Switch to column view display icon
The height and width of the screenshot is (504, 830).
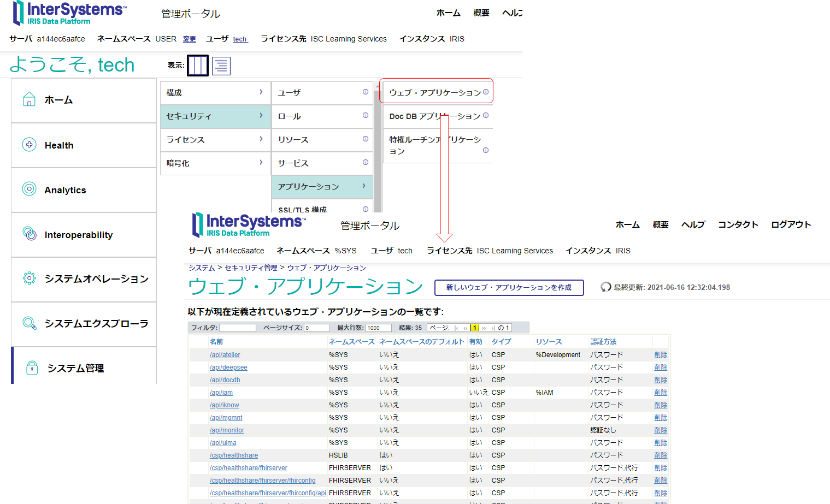click(x=197, y=66)
